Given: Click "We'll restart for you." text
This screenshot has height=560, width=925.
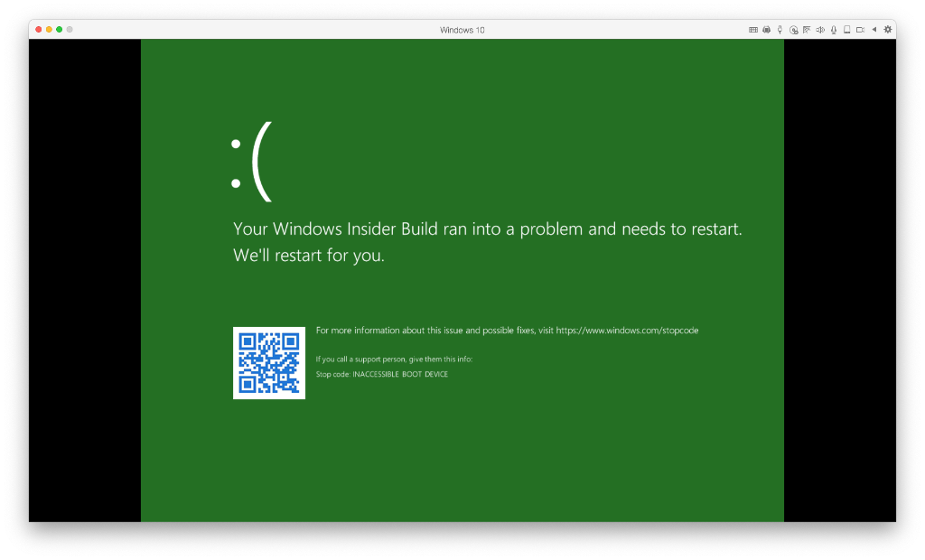Looking at the screenshot, I should pyautogui.click(x=309, y=256).
